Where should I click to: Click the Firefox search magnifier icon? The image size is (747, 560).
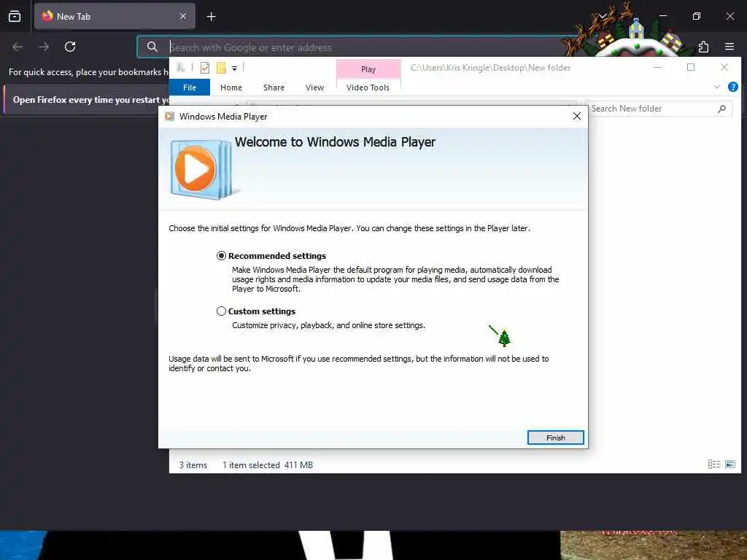click(x=152, y=47)
